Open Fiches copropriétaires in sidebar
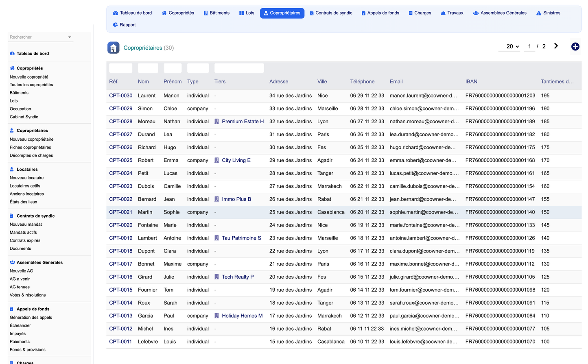 click(x=31, y=148)
